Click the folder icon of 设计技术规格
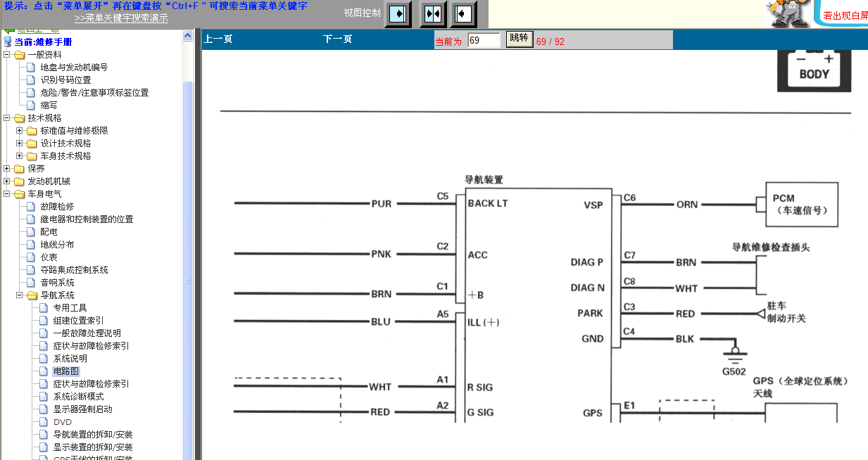This screenshot has width=868, height=460. [x=32, y=143]
